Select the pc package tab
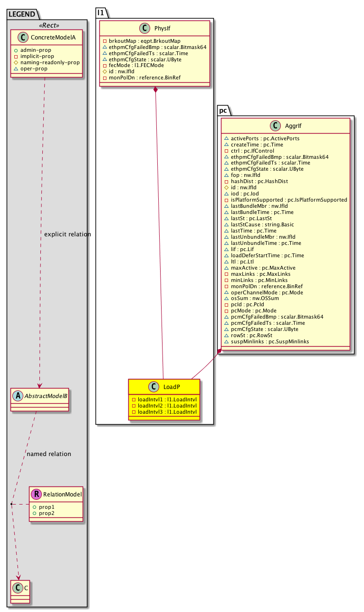The width and height of the screenshot is (364, 612). [x=223, y=109]
